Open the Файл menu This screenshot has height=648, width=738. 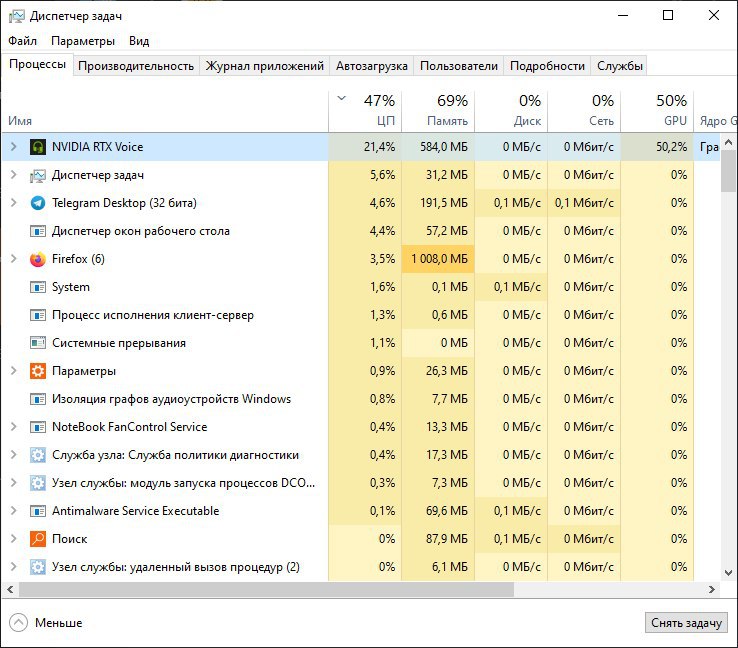tap(22, 41)
